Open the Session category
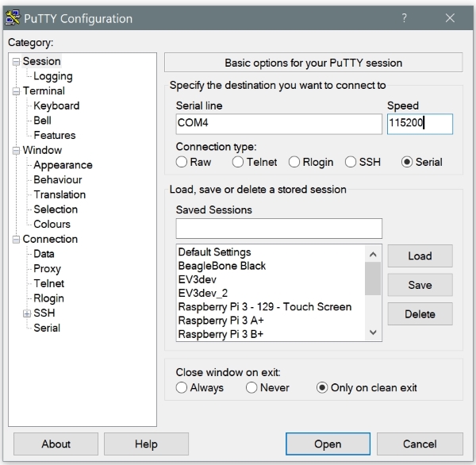Viewport: 476px width, 465px height. [x=41, y=61]
